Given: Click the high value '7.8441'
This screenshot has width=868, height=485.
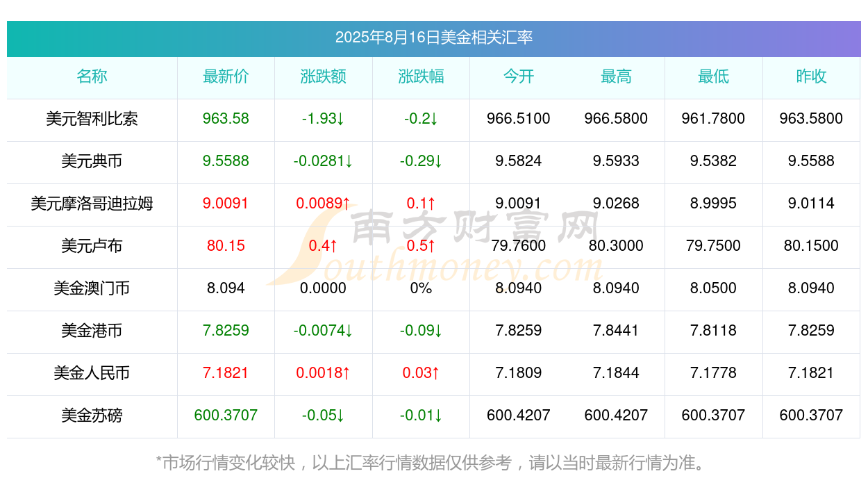Looking at the screenshot, I should pyautogui.click(x=616, y=331).
